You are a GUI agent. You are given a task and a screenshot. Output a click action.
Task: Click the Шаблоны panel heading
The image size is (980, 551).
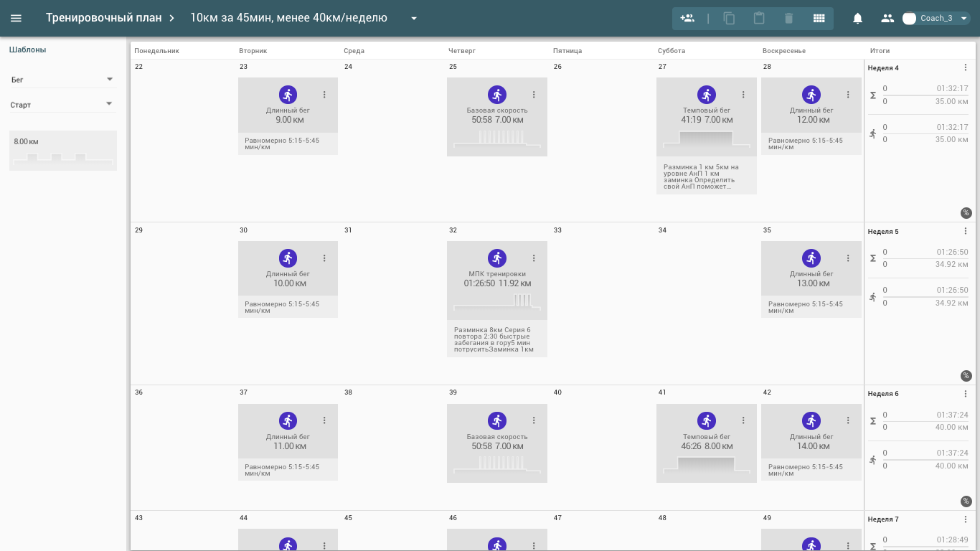(27, 50)
